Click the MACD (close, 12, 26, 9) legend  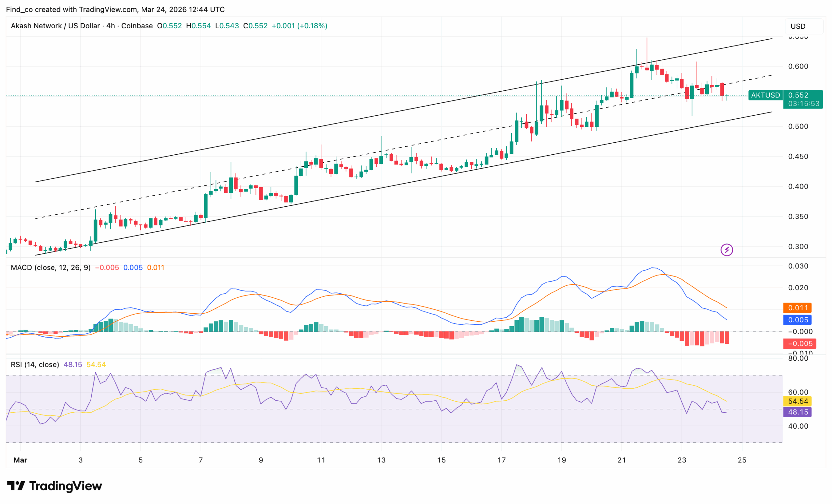point(51,268)
